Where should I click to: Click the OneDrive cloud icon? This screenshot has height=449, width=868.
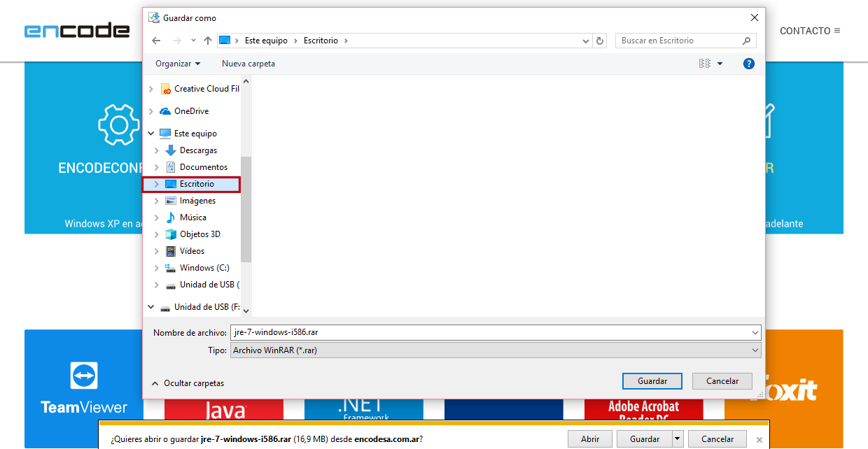(165, 111)
